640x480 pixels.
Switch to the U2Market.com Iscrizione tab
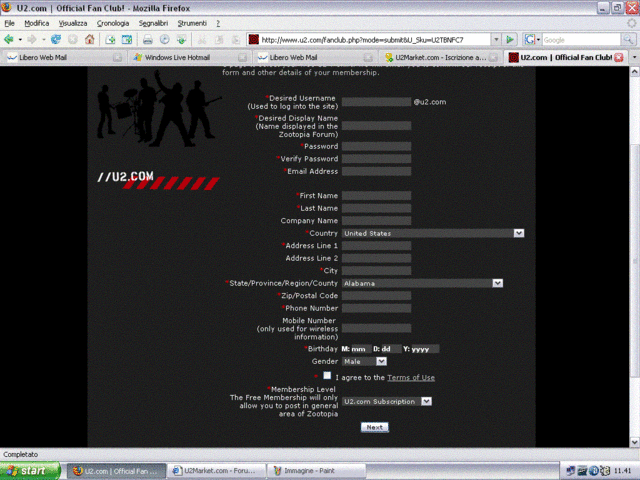click(x=440, y=58)
